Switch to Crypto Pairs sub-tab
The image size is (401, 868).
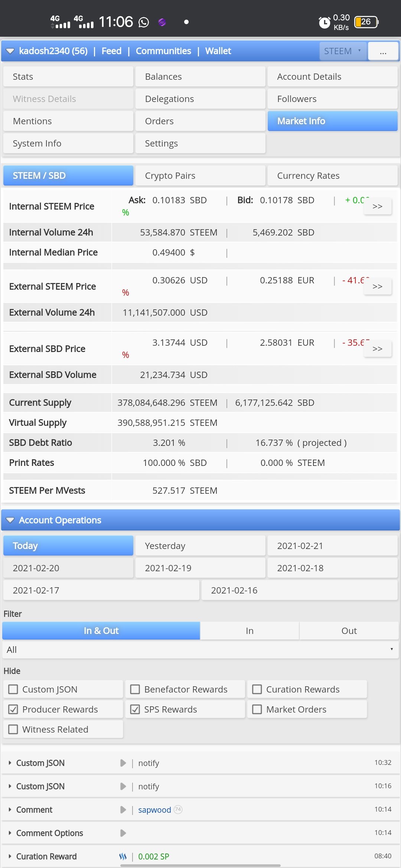point(200,175)
